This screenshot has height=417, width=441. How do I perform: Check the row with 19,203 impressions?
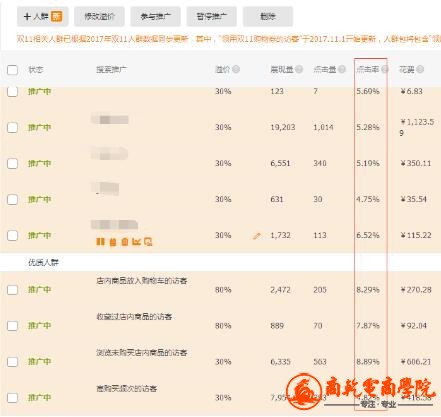point(12,127)
